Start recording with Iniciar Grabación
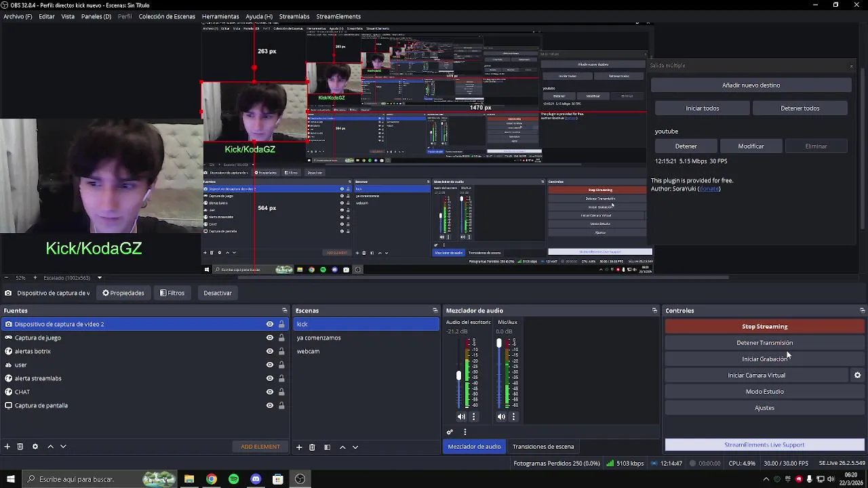 coord(765,359)
